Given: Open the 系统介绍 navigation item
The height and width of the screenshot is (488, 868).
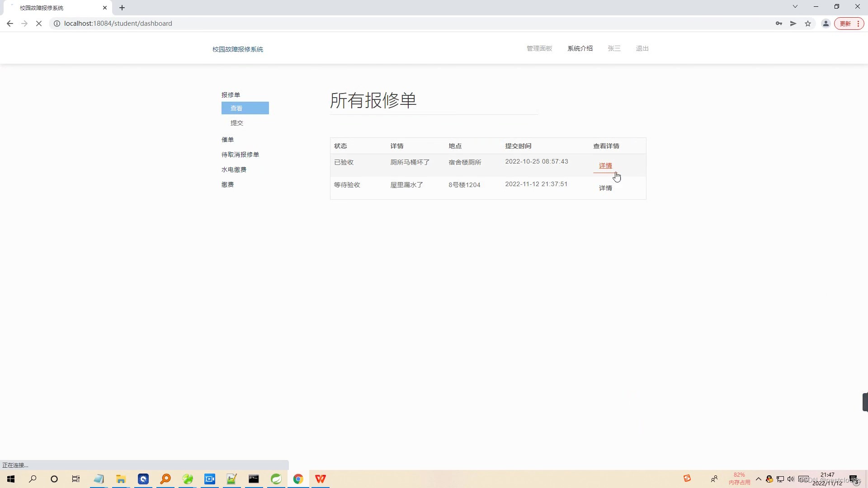Looking at the screenshot, I should 580,48.
